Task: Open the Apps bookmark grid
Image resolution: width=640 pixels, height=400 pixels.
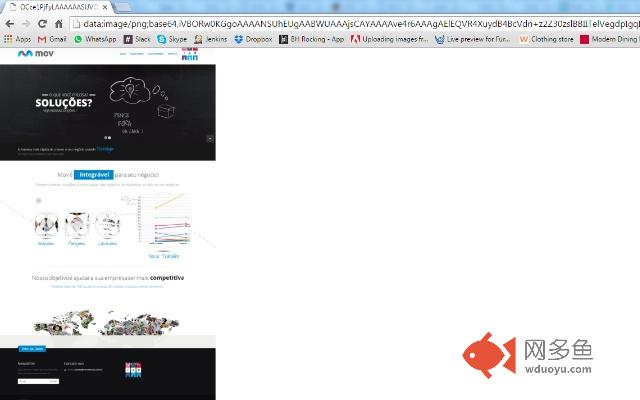Action: pyautogui.click(x=17, y=39)
